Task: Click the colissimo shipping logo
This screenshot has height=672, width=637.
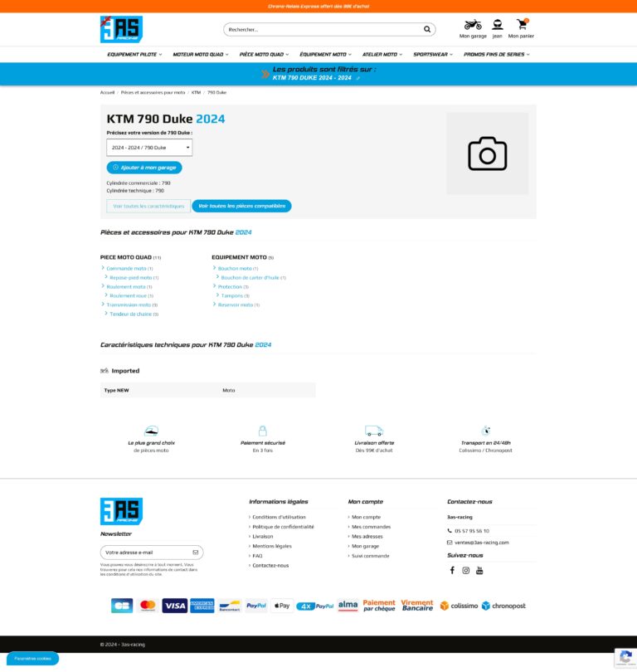Action: [x=459, y=606]
